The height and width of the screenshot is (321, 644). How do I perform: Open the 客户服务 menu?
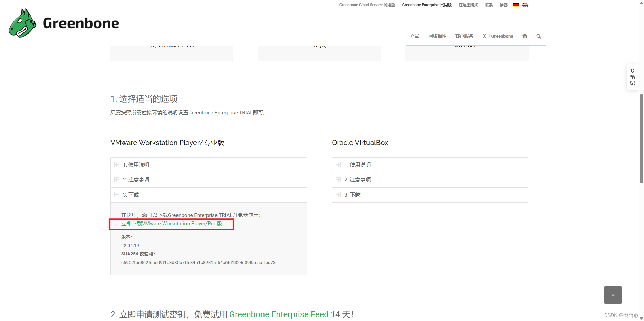click(x=464, y=36)
